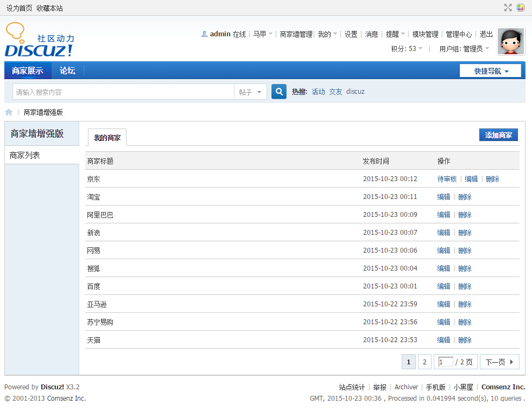
Task: Expand the 提醒 notifications dropdown
Action: click(x=395, y=34)
